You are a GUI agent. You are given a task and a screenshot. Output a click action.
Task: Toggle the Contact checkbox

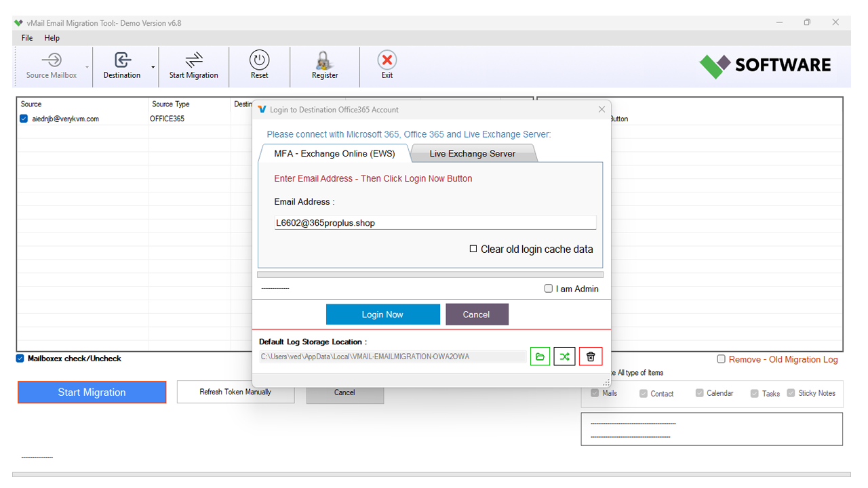[644, 393]
